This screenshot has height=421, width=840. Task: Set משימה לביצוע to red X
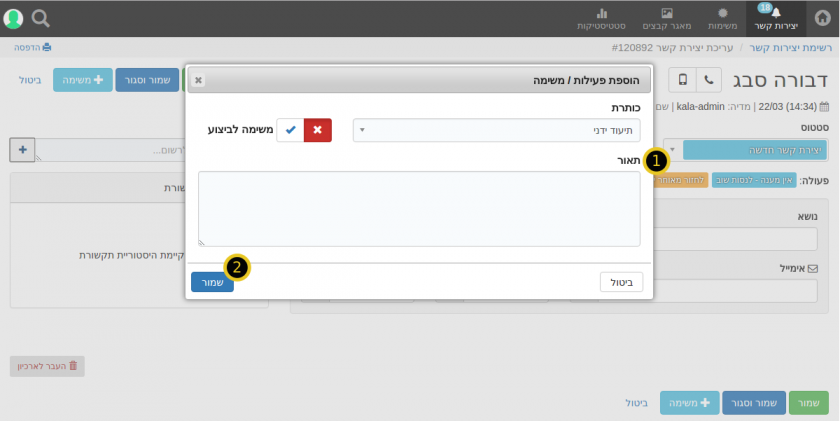click(318, 130)
